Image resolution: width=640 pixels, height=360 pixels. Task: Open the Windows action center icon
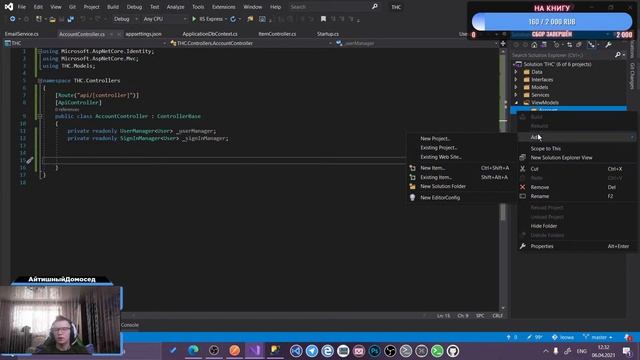[627, 351]
